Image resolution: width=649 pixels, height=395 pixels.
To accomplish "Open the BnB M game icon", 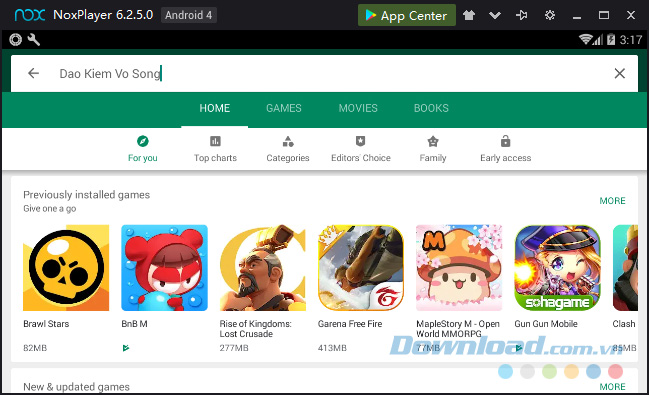I will (x=164, y=268).
